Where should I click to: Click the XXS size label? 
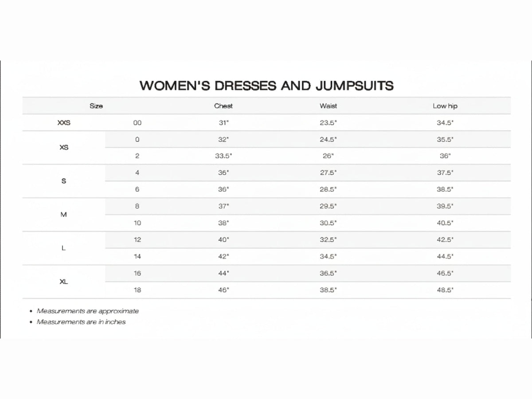[x=64, y=123]
